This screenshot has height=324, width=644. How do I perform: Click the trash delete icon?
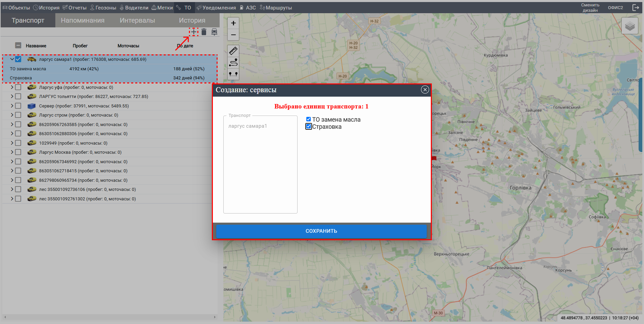pyautogui.click(x=204, y=32)
